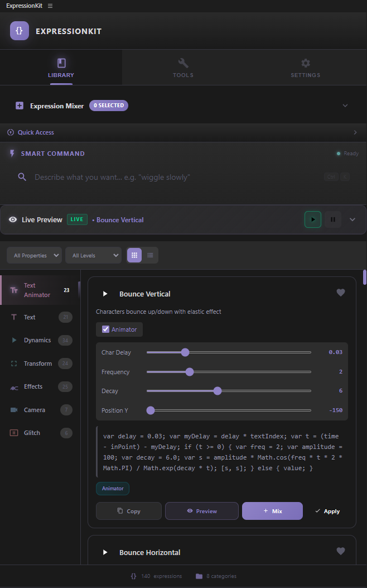
Task: Select the Text Animator category
Action: click(x=39, y=290)
